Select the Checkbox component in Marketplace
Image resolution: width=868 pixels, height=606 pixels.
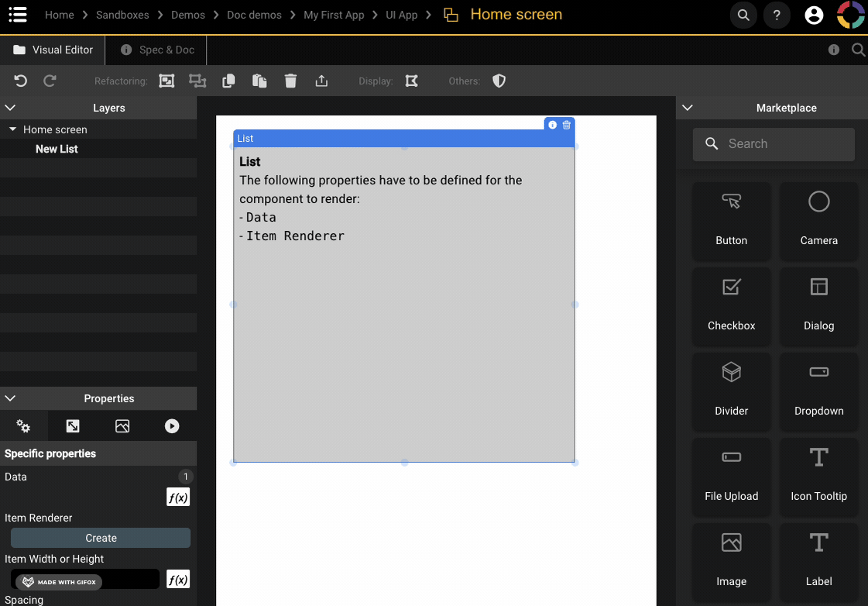pyautogui.click(x=731, y=306)
